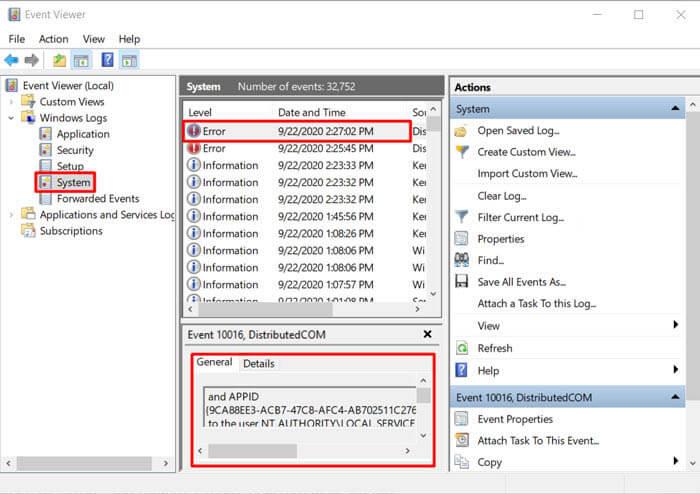Expand the Custom Views tree node
This screenshot has height=494, width=700.
click(x=11, y=102)
